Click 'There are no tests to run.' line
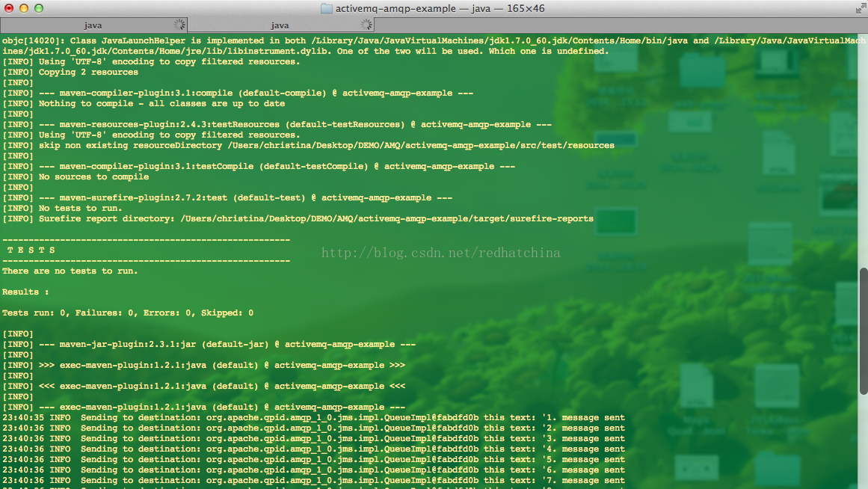This screenshot has width=868, height=489. (x=70, y=271)
